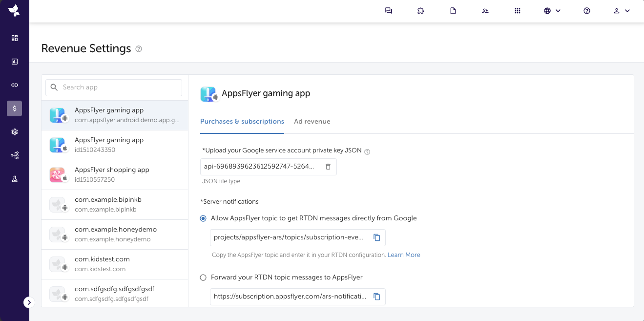Open the settings gear icon in sidebar
The width and height of the screenshot is (644, 321).
pos(15,132)
